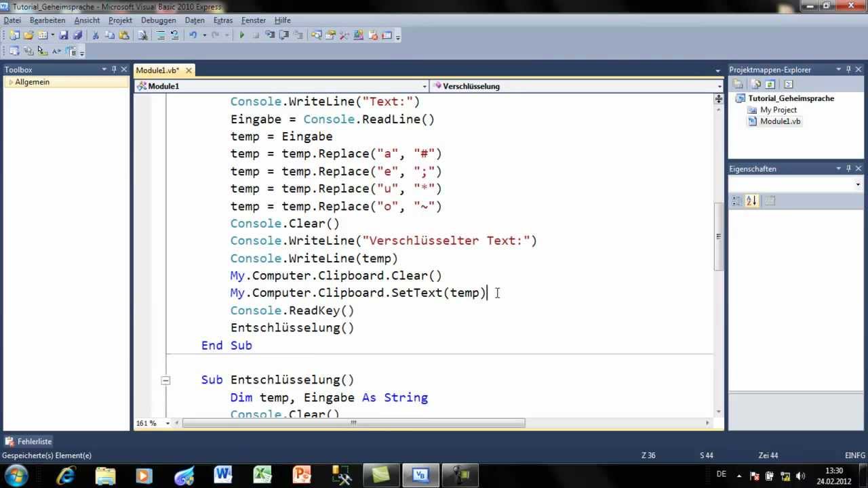Click the Paste toolbar icon

[124, 35]
